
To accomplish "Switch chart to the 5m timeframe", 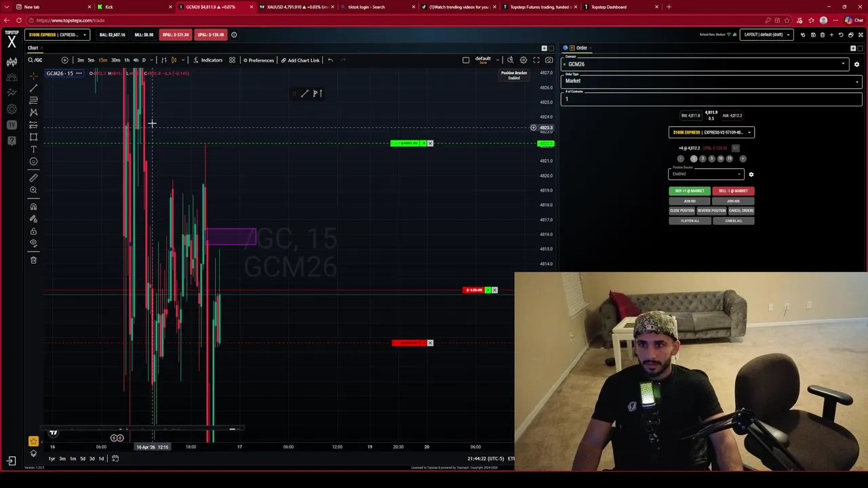I will click(92, 60).
